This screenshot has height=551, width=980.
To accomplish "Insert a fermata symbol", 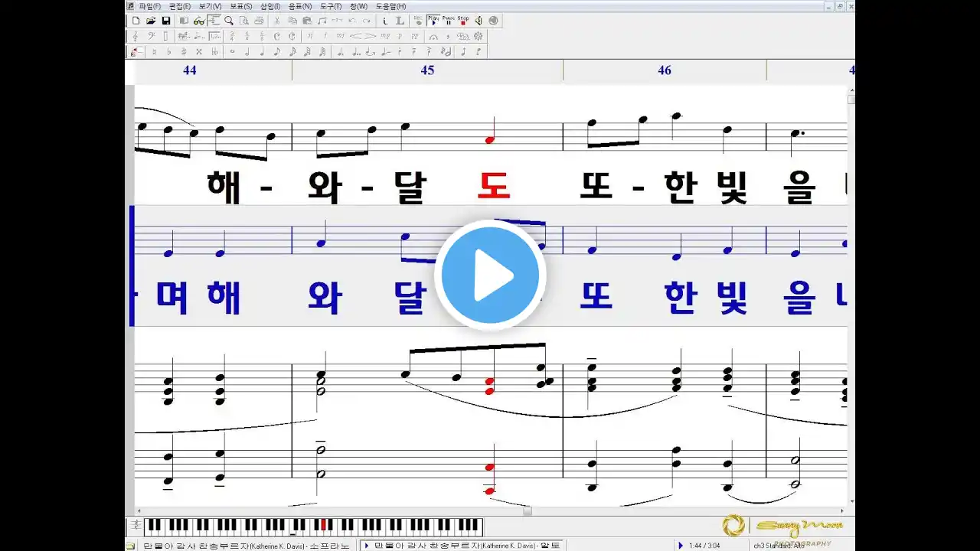I will pyautogui.click(x=433, y=36).
